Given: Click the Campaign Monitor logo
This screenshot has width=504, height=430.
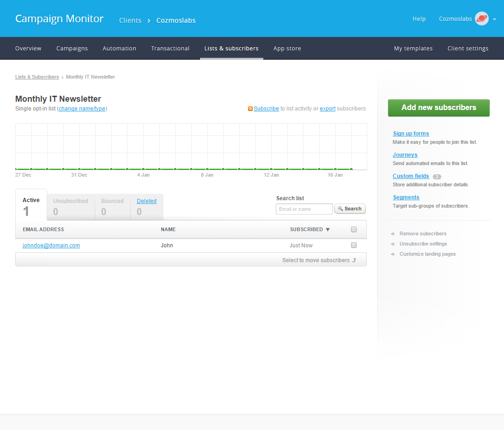Looking at the screenshot, I should (60, 18).
